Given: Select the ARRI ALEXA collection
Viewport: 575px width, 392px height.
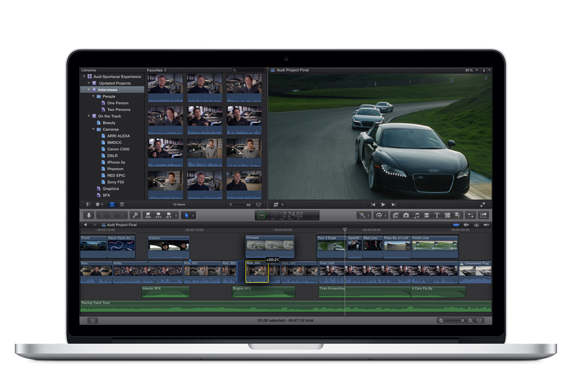Looking at the screenshot, I should click(x=118, y=136).
